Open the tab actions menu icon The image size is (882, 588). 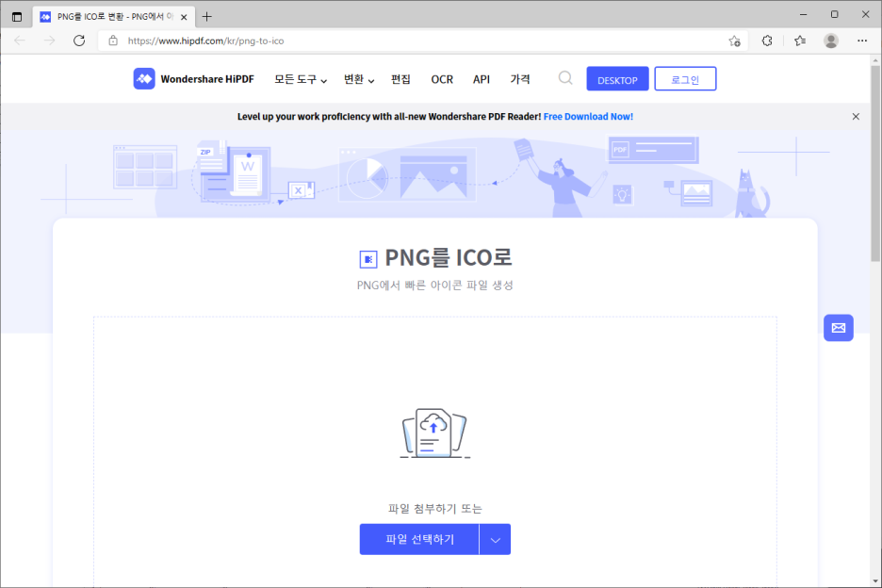(x=17, y=17)
